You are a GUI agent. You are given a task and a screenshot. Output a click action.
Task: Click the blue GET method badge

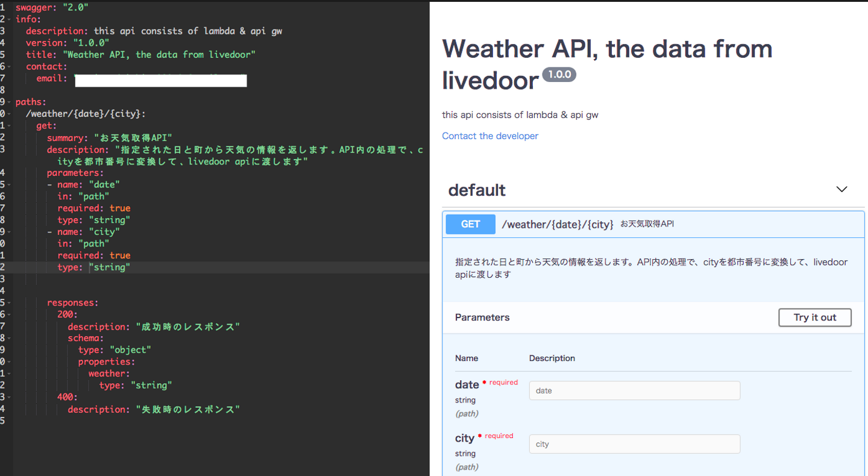tap(471, 224)
